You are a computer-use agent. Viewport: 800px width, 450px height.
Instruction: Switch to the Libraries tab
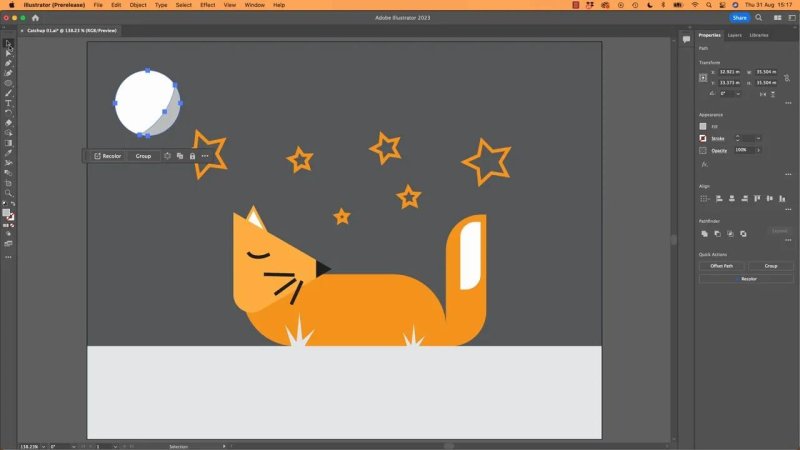click(759, 35)
